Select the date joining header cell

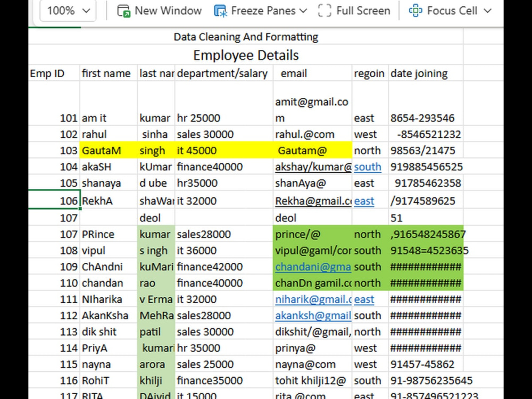426,73
